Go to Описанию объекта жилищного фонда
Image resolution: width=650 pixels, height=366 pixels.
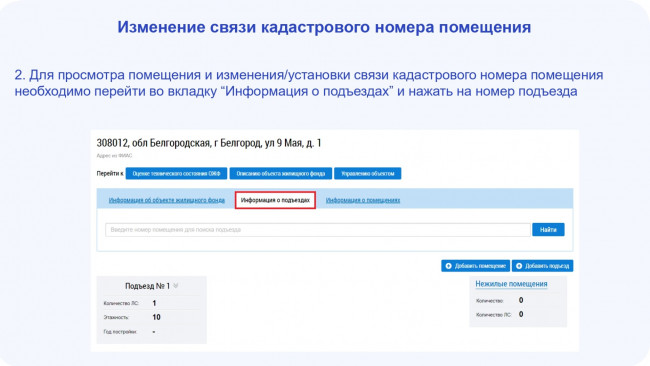click(281, 174)
